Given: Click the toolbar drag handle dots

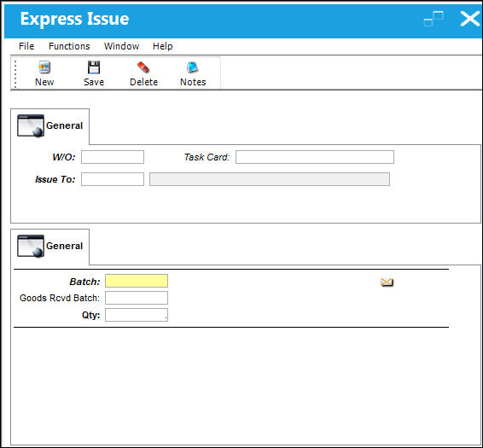Looking at the screenshot, I should (15, 74).
